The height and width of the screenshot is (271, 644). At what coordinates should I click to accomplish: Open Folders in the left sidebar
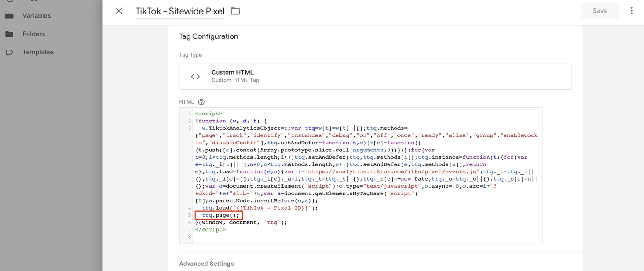[x=34, y=34]
